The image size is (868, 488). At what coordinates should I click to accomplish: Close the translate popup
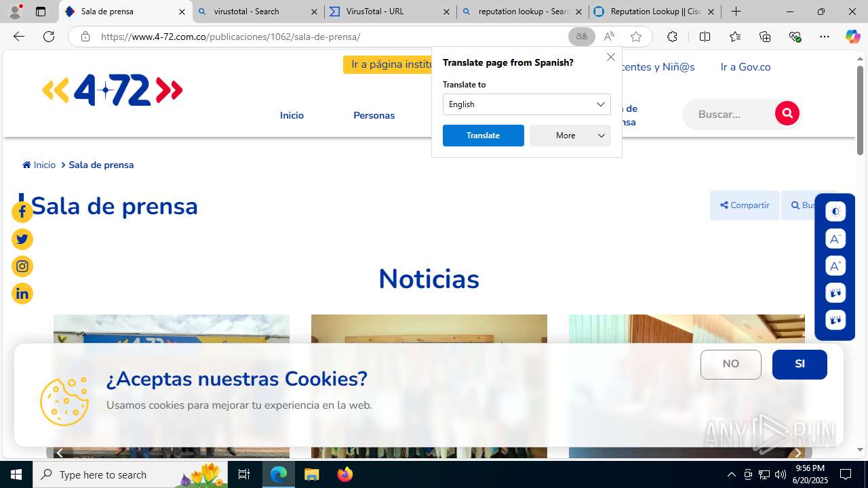click(611, 57)
